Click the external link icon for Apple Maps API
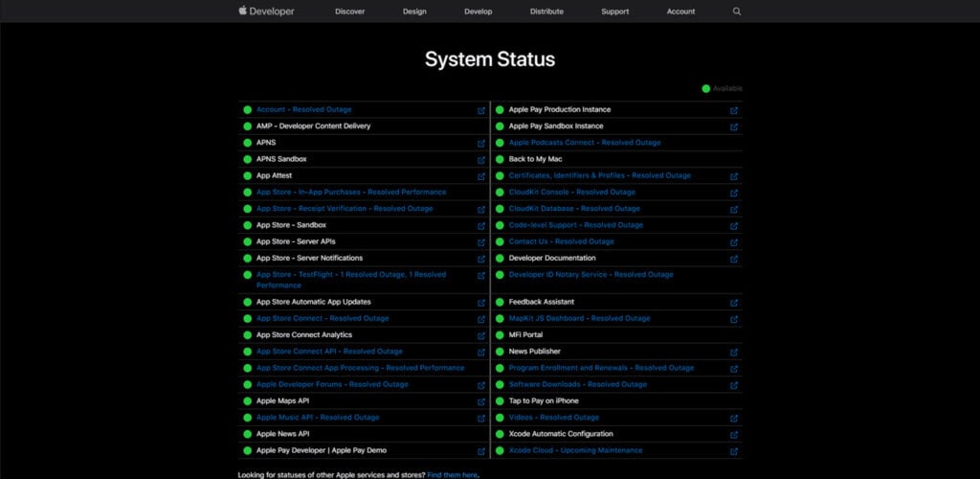This screenshot has width=980, height=479. 481,402
